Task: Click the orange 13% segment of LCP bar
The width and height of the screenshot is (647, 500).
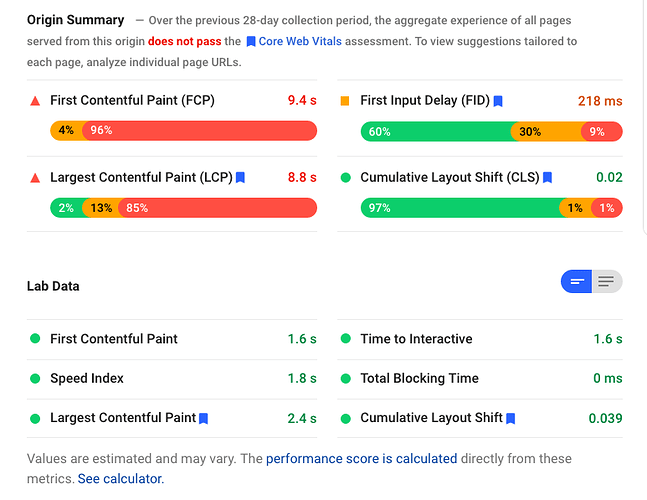Action: (x=100, y=208)
